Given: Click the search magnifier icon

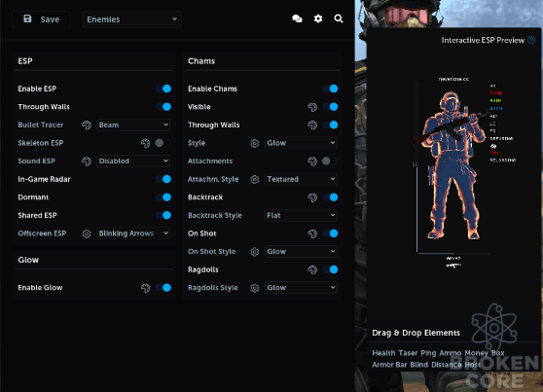Looking at the screenshot, I should point(339,18).
